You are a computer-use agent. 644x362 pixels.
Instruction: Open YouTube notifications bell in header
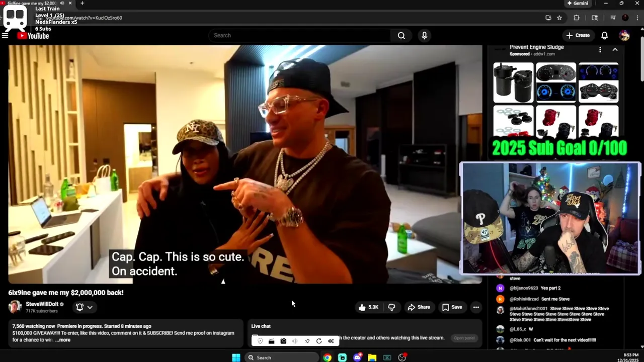point(604,36)
